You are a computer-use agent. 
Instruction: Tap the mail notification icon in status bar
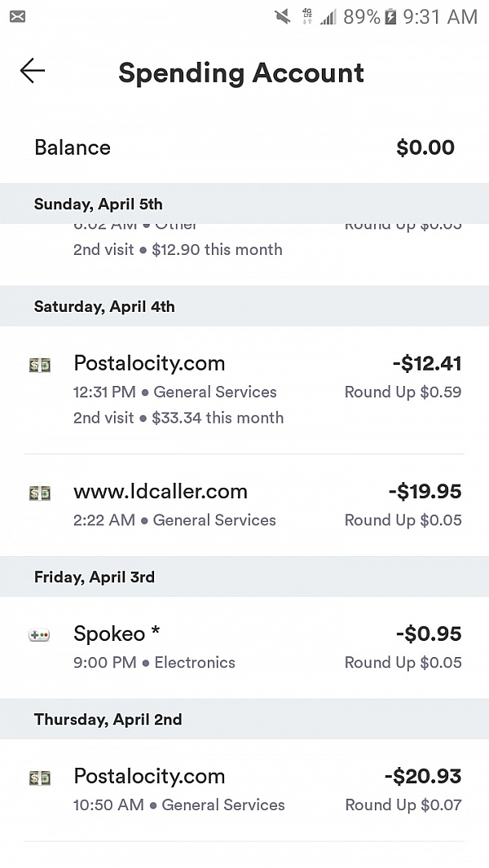17,16
